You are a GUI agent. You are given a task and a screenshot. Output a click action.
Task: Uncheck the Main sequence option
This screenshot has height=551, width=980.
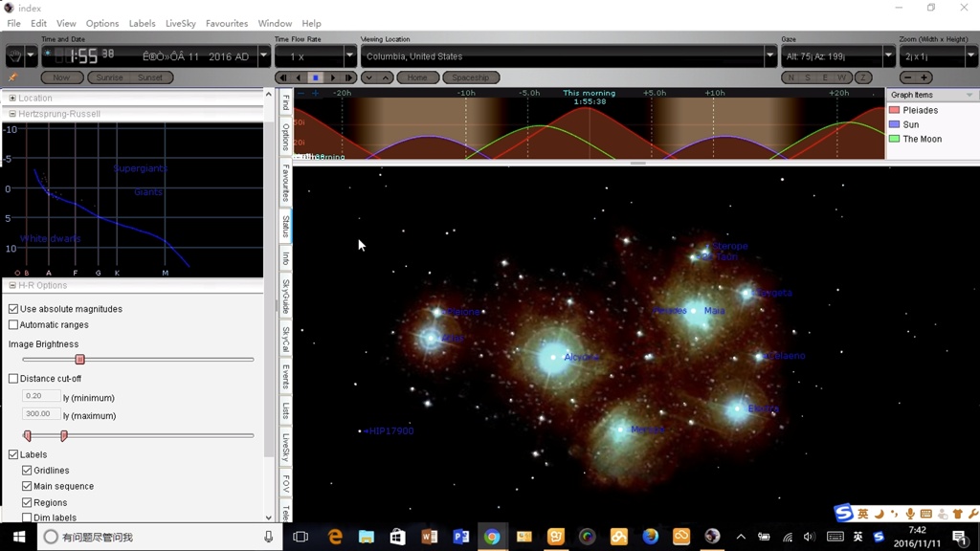point(27,486)
